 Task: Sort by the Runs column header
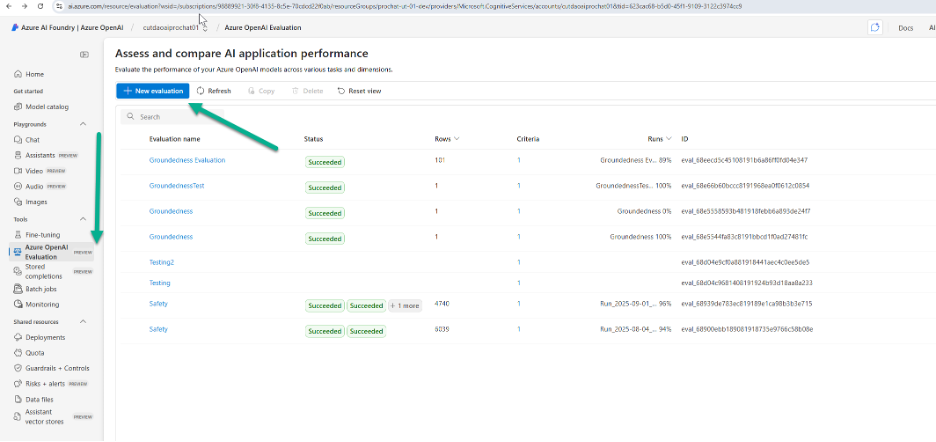pos(660,139)
